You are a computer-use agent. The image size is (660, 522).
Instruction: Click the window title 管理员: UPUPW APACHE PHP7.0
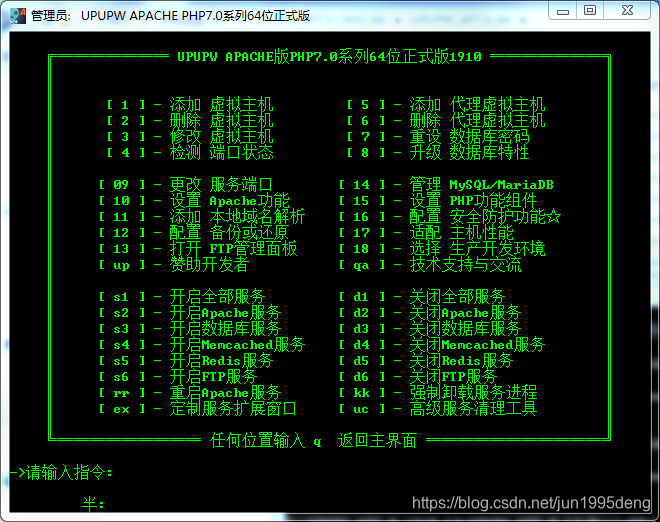pyautogui.click(x=170, y=16)
